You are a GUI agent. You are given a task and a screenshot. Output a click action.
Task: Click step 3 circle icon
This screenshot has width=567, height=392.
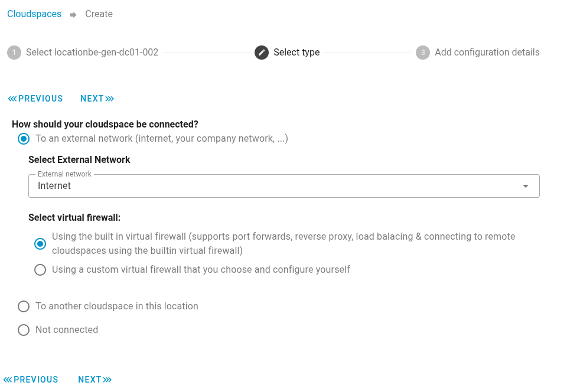[x=423, y=53]
